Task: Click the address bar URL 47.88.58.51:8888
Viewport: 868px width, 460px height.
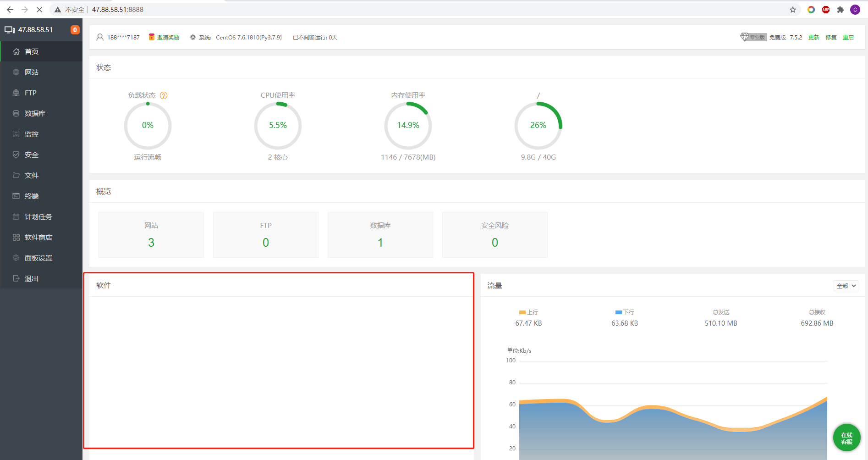Action: 118,10
